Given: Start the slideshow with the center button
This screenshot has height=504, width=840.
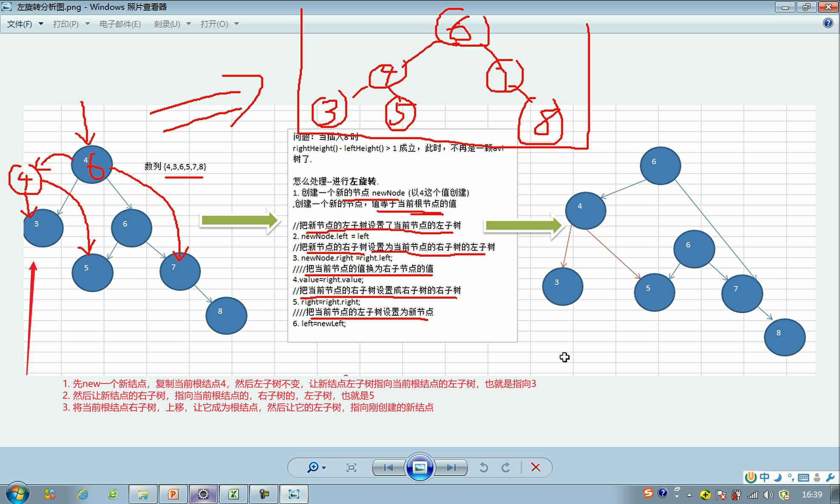Looking at the screenshot, I should click(420, 468).
